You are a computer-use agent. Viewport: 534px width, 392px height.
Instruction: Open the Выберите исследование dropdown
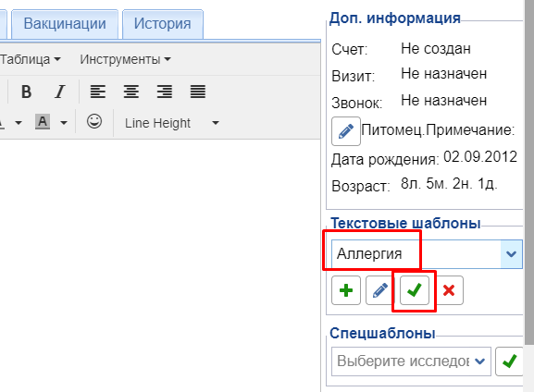click(411, 361)
